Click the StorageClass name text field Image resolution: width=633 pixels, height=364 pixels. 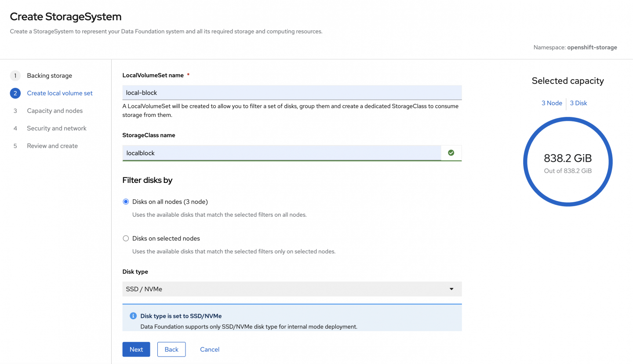click(281, 153)
